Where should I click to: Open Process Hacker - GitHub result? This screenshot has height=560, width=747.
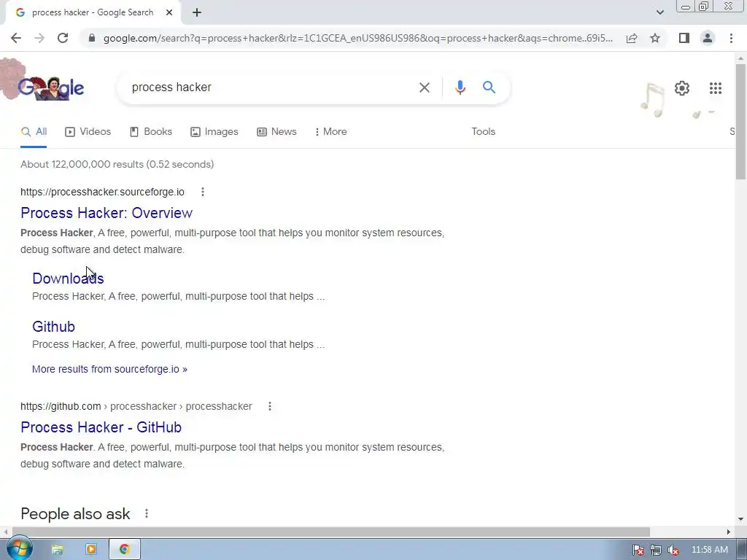pos(101,427)
